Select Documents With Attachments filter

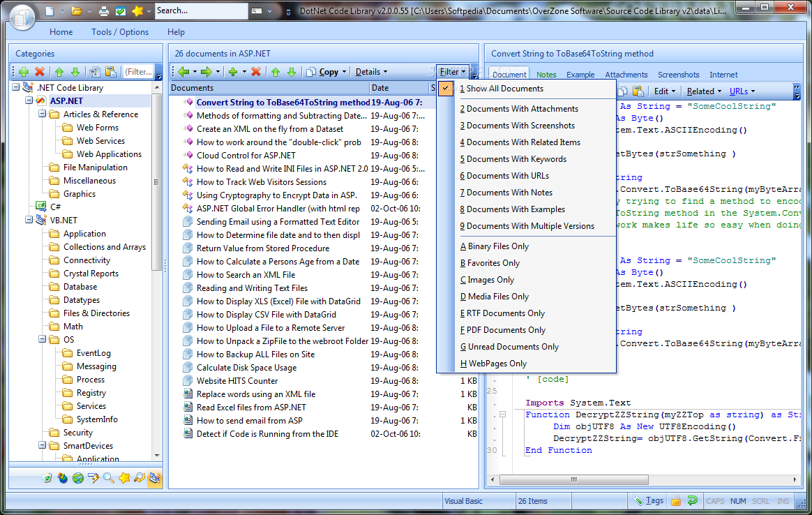click(527, 109)
